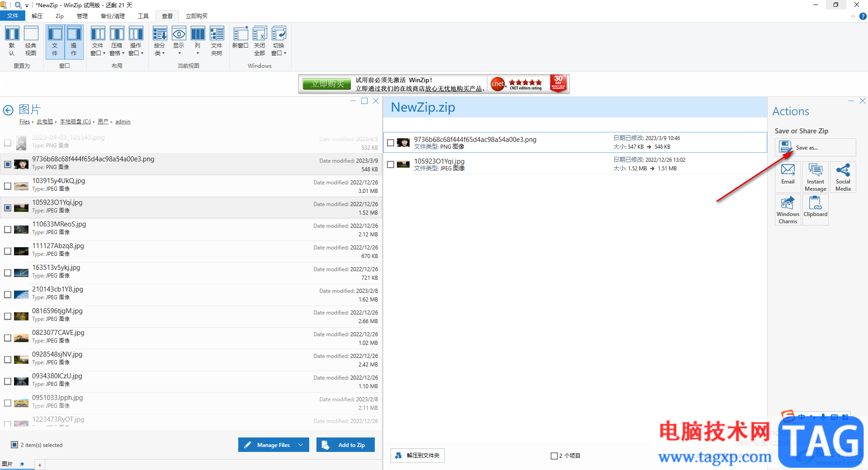Viewport: 868px width, 470px height.
Task: Maximize the 图片 files pane
Action: tap(364, 101)
